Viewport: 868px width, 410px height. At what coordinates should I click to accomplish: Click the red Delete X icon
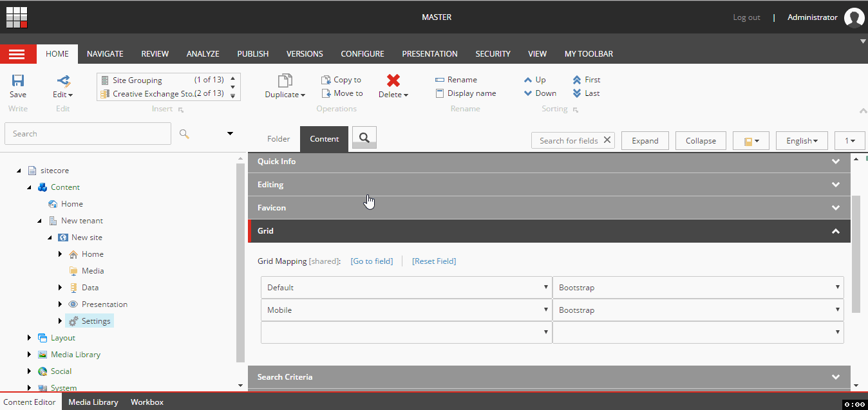(393, 80)
